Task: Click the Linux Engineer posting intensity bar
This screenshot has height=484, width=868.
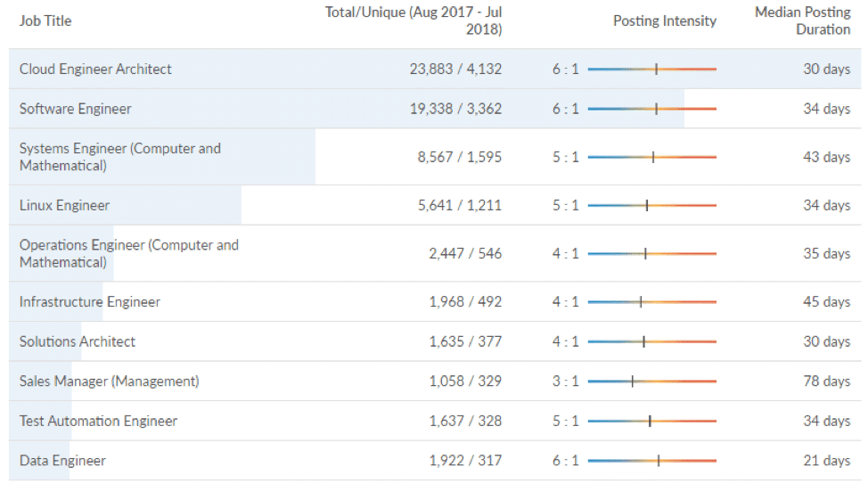Action: point(651,205)
